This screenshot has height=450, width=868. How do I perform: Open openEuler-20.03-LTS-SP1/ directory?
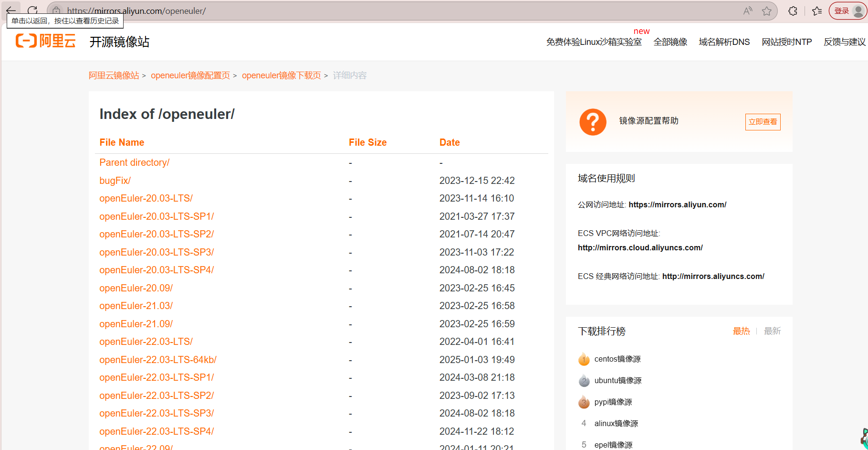pos(157,216)
